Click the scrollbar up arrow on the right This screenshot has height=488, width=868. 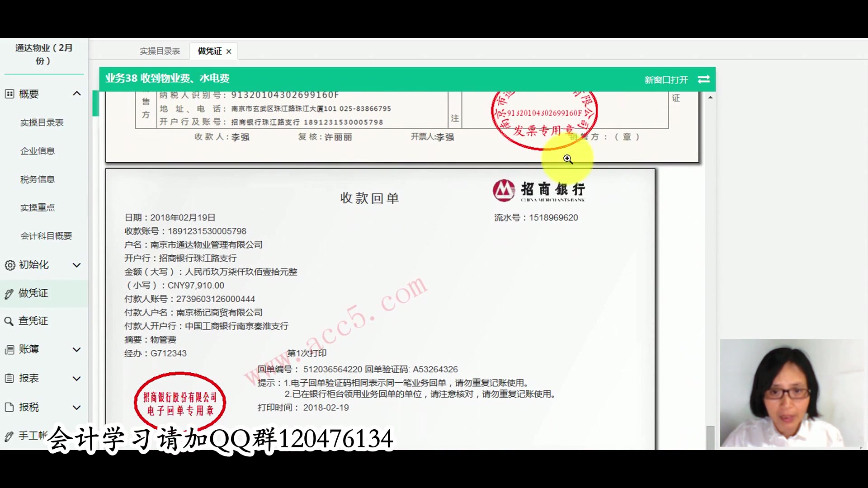point(711,96)
